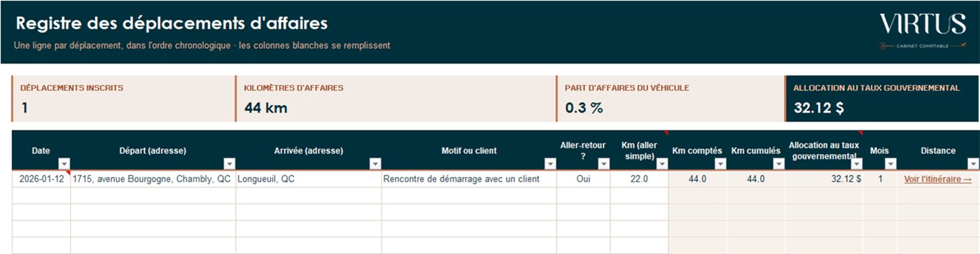980x254 pixels.
Task: Select the Mois cell showing 1
Action: (880, 179)
